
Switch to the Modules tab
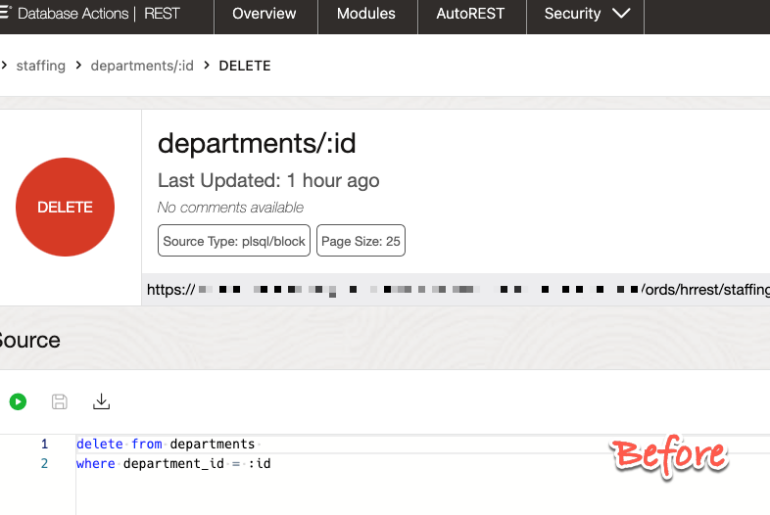(x=366, y=14)
